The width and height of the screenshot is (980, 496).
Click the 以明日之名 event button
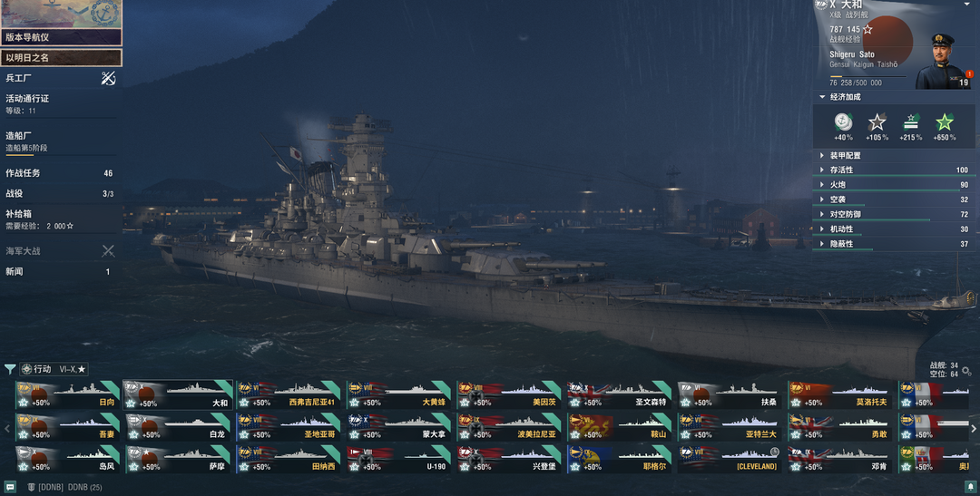pos(62,57)
